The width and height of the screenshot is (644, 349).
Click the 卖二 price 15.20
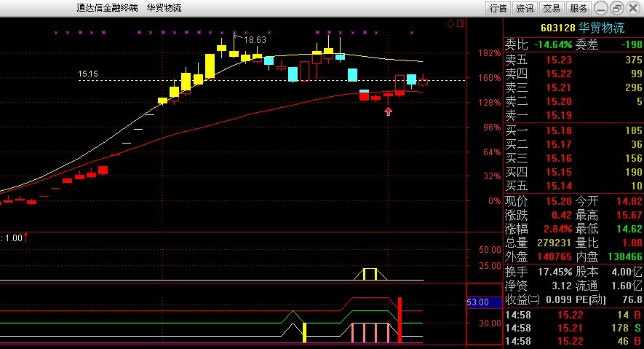point(559,101)
